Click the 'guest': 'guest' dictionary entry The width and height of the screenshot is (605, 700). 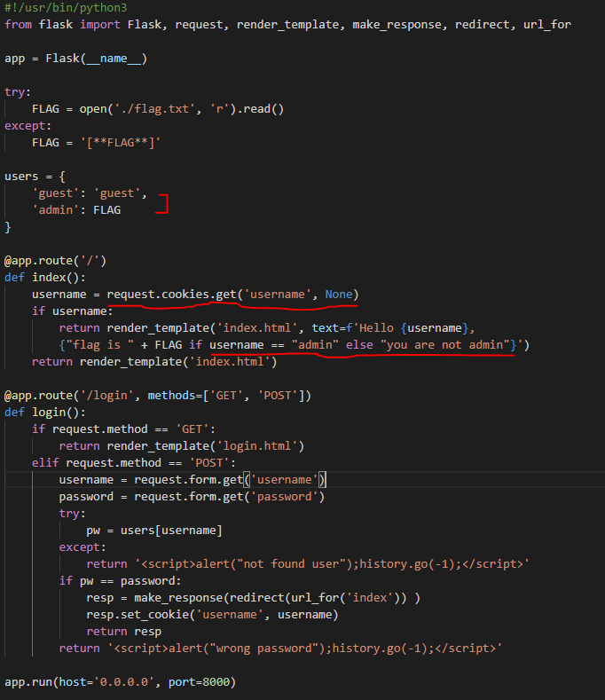pos(90,193)
